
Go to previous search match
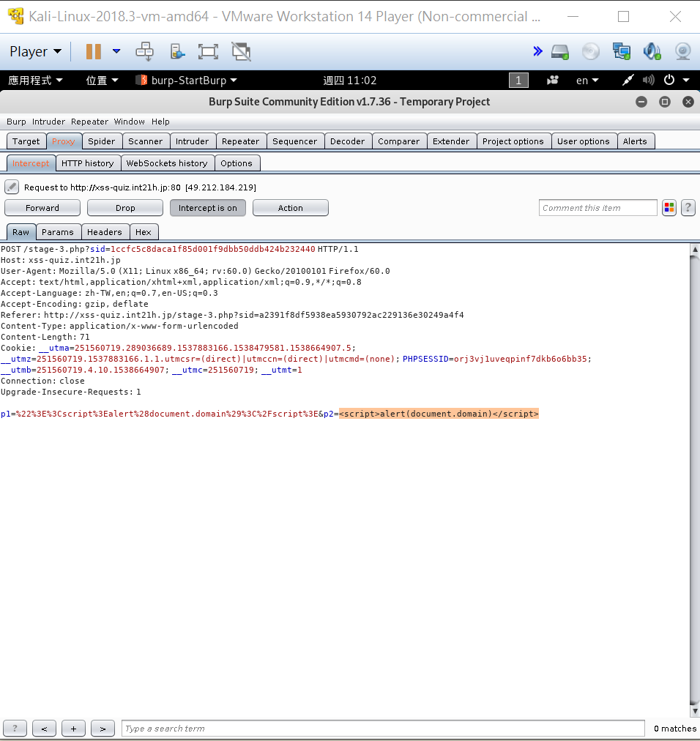point(45,729)
